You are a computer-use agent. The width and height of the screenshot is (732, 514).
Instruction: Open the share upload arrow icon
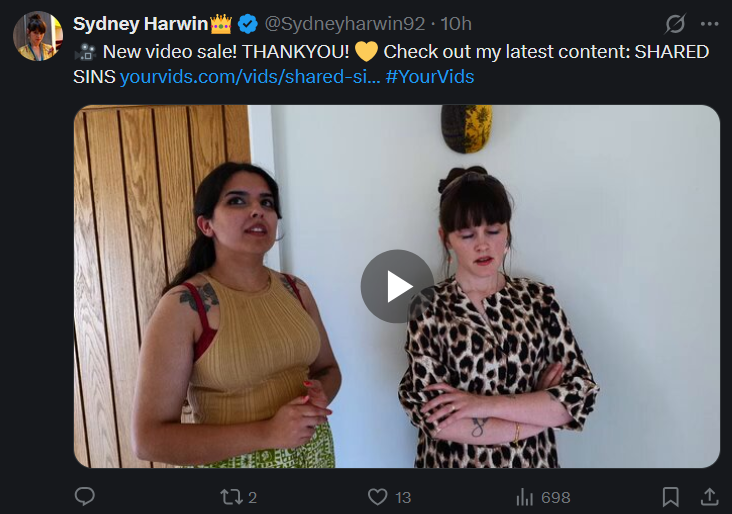coord(709,496)
